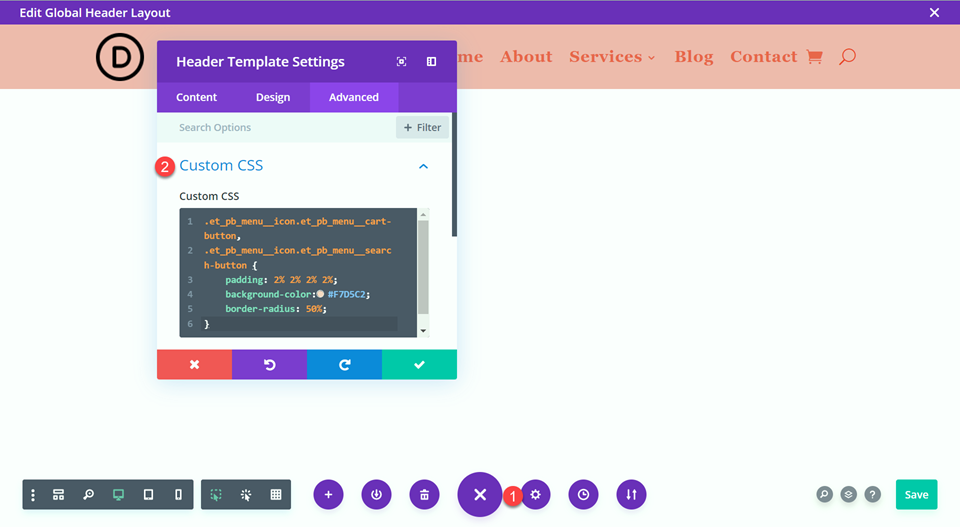Image resolution: width=960 pixels, height=527 pixels.
Task: Switch to the Content tab
Action: (197, 97)
